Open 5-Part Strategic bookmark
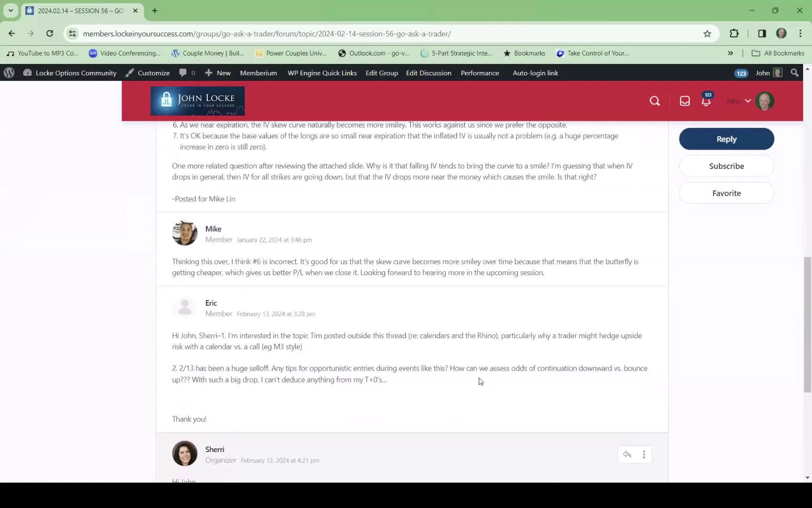Viewport: 812px width, 508px height. click(x=456, y=53)
